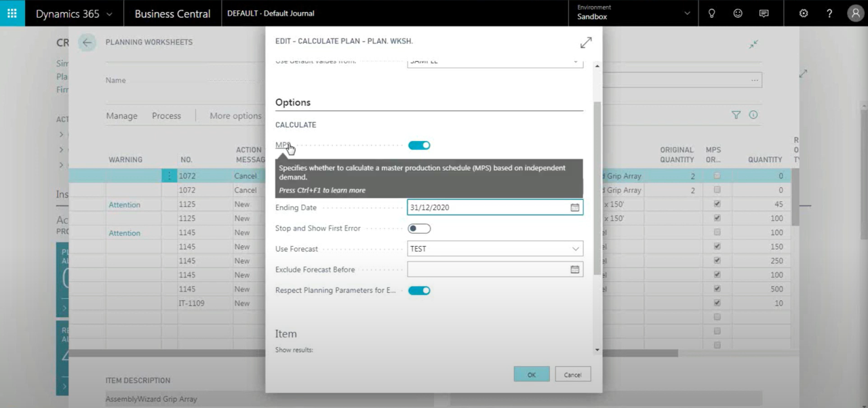The height and width of the screenshot is (408, 868).
Task: Sort by Original Quantity column header
Action: point(677,155)
